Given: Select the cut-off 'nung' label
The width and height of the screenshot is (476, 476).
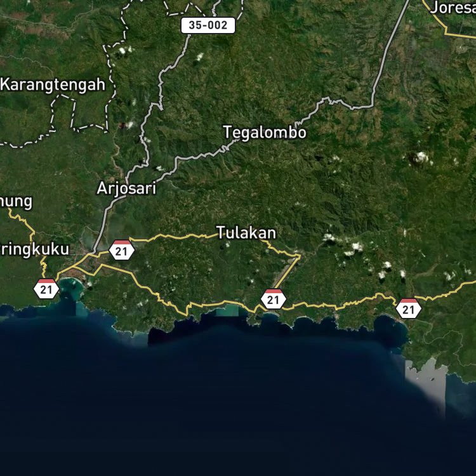Looking at the screenshot, I should [x=16, y=202].
